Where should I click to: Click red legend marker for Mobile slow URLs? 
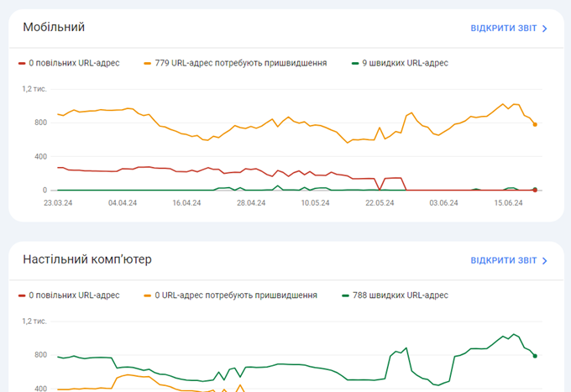[x=22, y=63]
